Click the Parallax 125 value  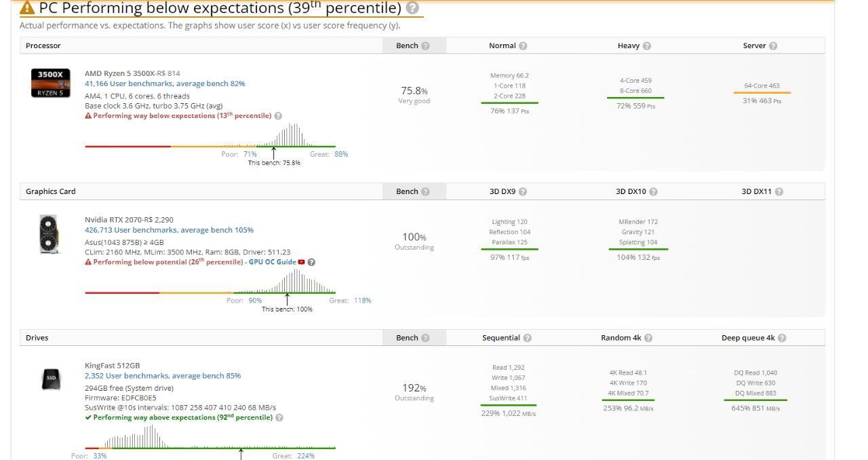tap(509, 243)
